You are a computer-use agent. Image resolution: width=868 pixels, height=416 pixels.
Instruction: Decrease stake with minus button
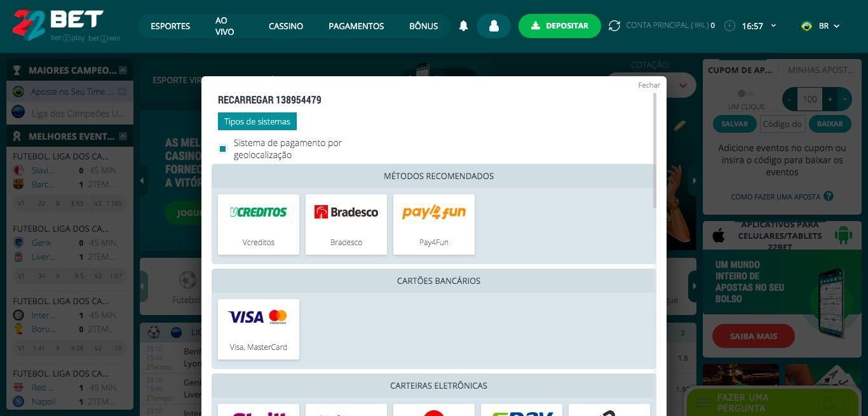(790, 99)
